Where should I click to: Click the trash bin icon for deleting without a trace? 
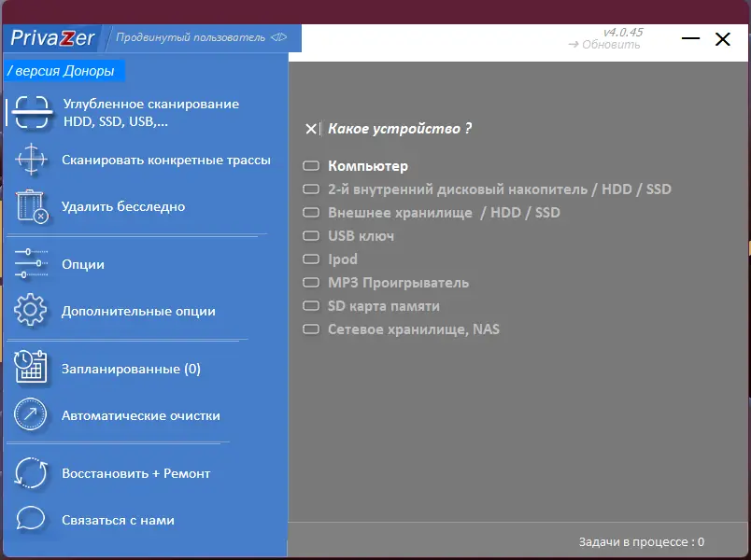tap(32, 206)
